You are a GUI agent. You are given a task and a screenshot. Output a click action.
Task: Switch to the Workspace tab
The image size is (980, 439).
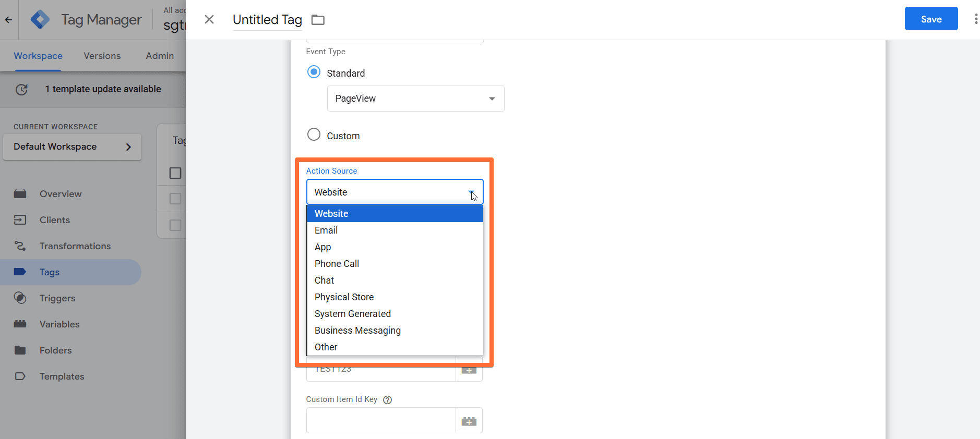point(38,56)
